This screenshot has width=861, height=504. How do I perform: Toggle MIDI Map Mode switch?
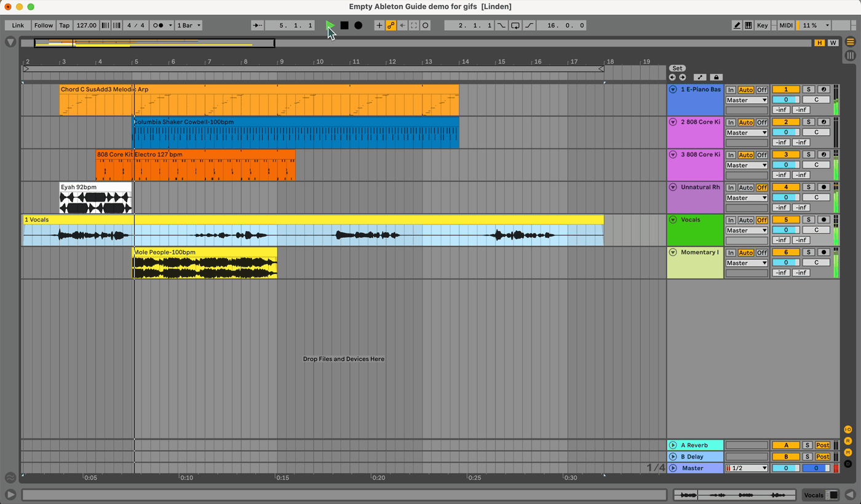pyautogui.click(x=786, y=25)
